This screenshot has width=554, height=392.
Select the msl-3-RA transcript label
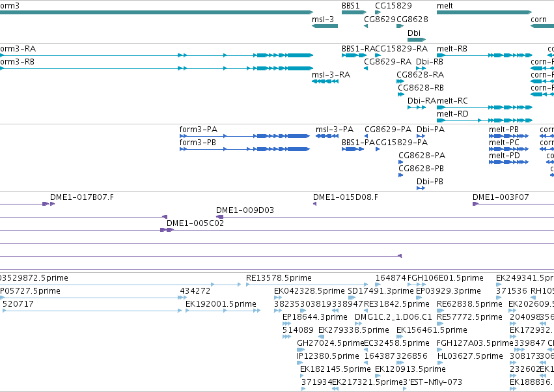(x=331, y=75)
